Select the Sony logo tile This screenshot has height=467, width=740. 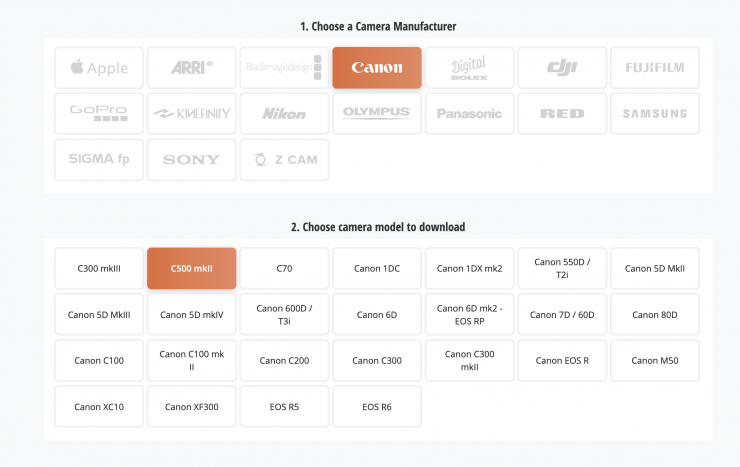pos(191,160)
